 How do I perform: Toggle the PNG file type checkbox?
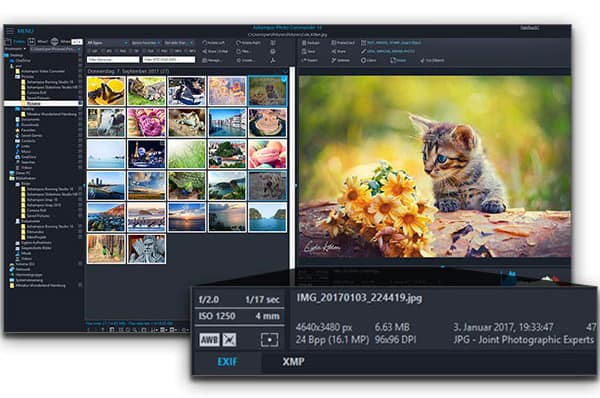118,51
